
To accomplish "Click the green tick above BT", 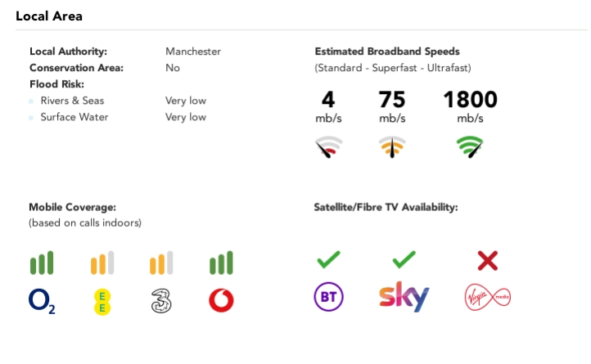I will pos(328,261).
